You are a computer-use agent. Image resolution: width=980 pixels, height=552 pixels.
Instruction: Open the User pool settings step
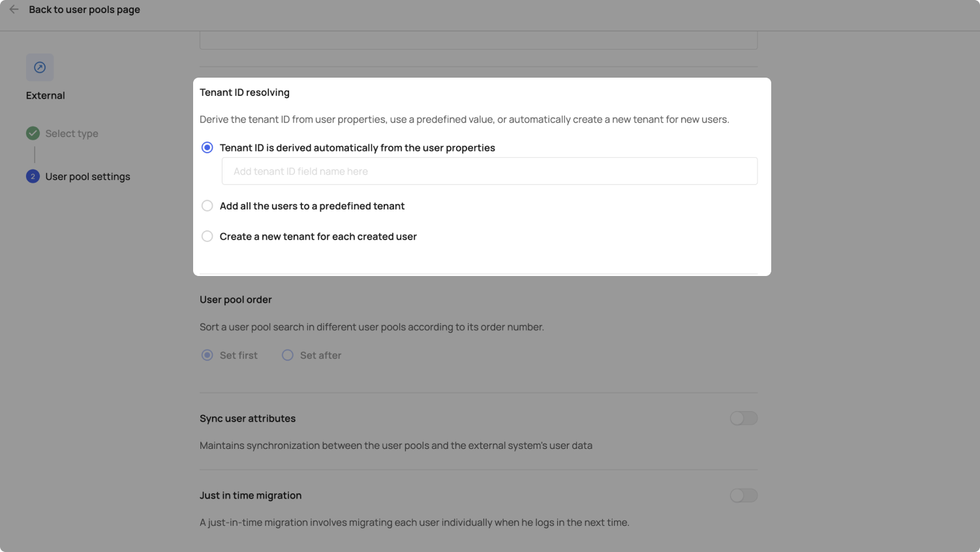pos(87,177)
